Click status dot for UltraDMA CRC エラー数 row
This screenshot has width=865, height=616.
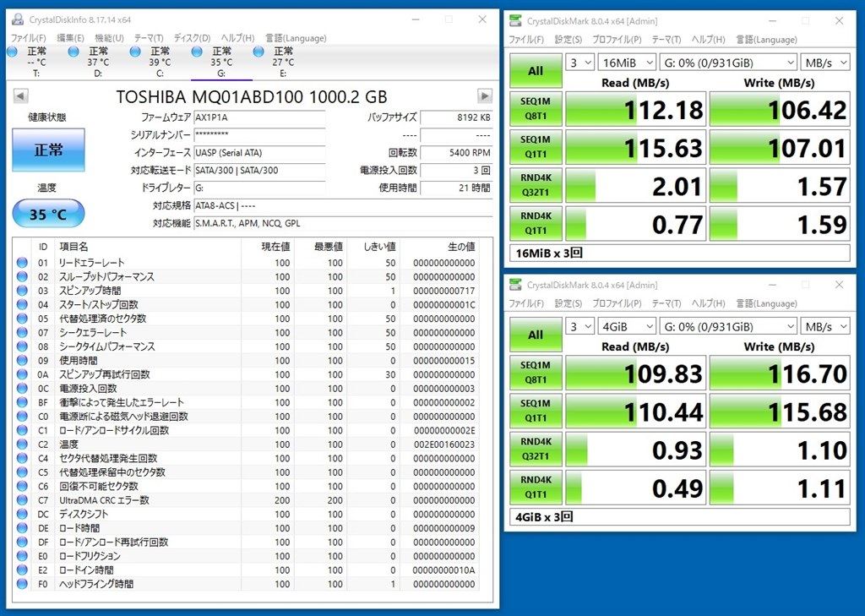pyautogui.click(x=22, y=500)
